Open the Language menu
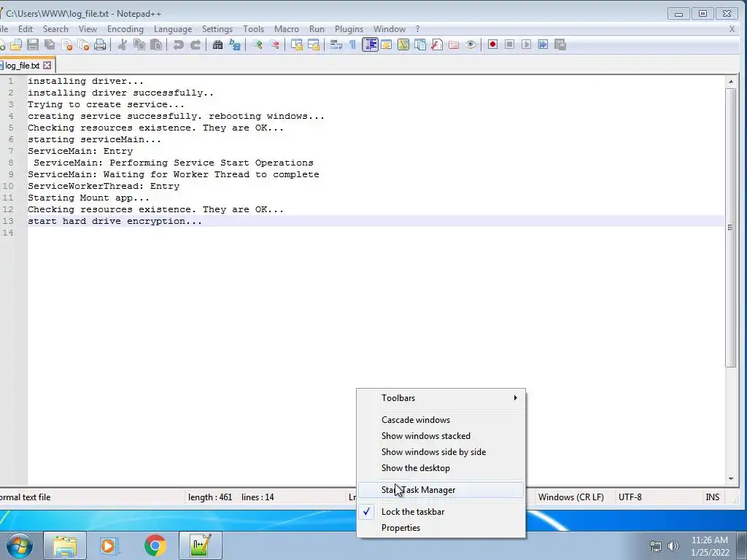The width and height of the screenshot is (747, 560). [x=173, y=29]
